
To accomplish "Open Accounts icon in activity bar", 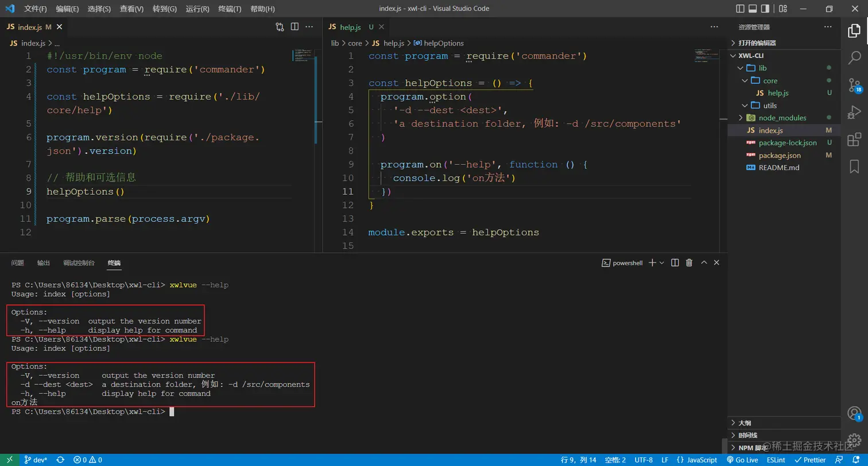I will click(x=855, y=414).
